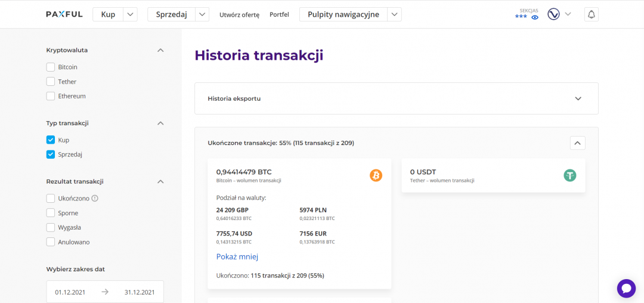Click the green Tether icon
Image resolution: width=644 pixels, height=303 pixels.
coord(570,175)
